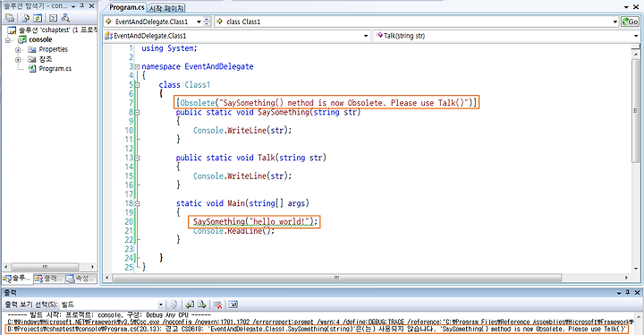This screenshot has height=335, width=644.
Task: Switch to the Program.cs editor tab
Action: tap(126, 7)
